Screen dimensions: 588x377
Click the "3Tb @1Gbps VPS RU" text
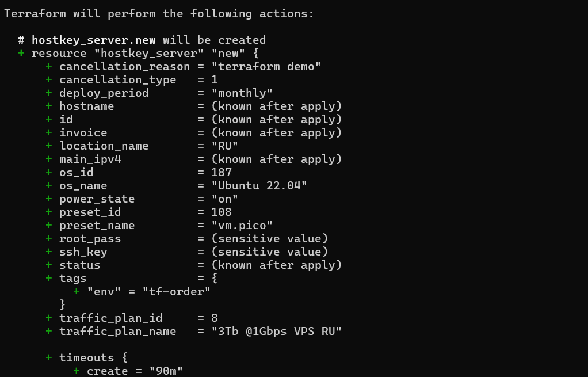277,331
